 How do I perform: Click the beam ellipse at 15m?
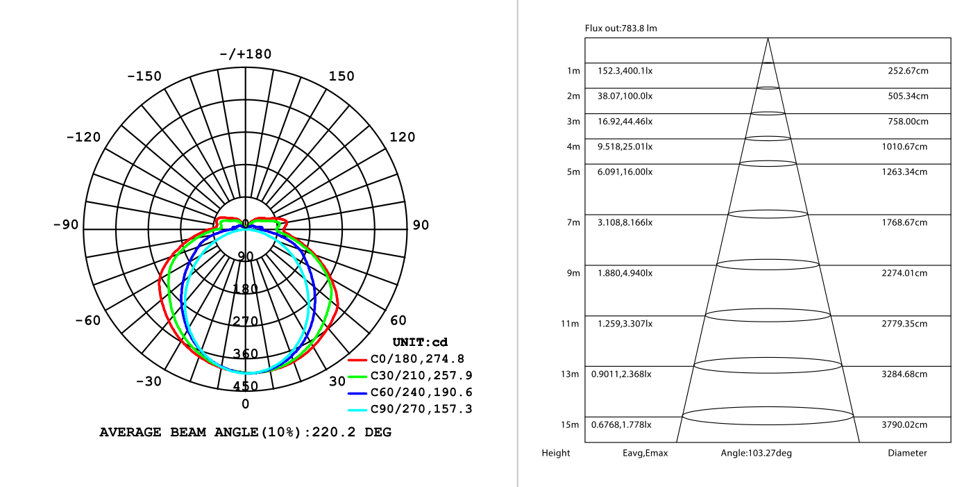point(768,416)
